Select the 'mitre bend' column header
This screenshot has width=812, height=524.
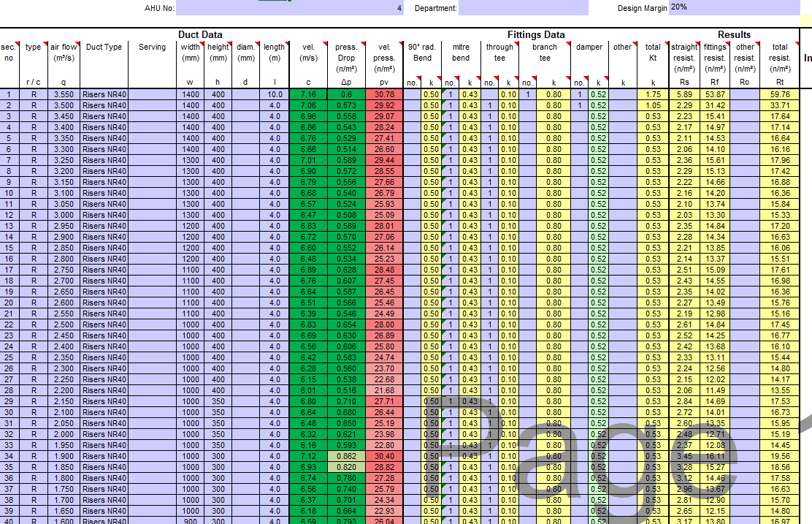461,53
